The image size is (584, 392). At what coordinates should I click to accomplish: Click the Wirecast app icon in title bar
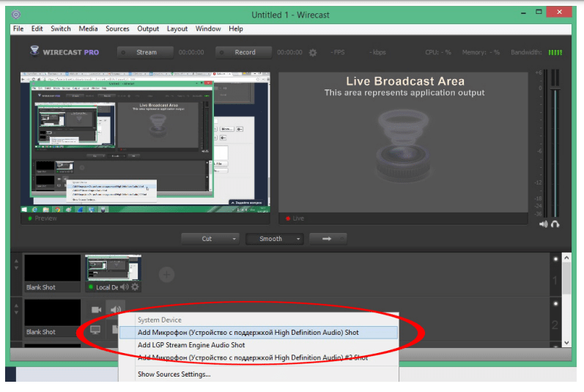click(16, 15)
